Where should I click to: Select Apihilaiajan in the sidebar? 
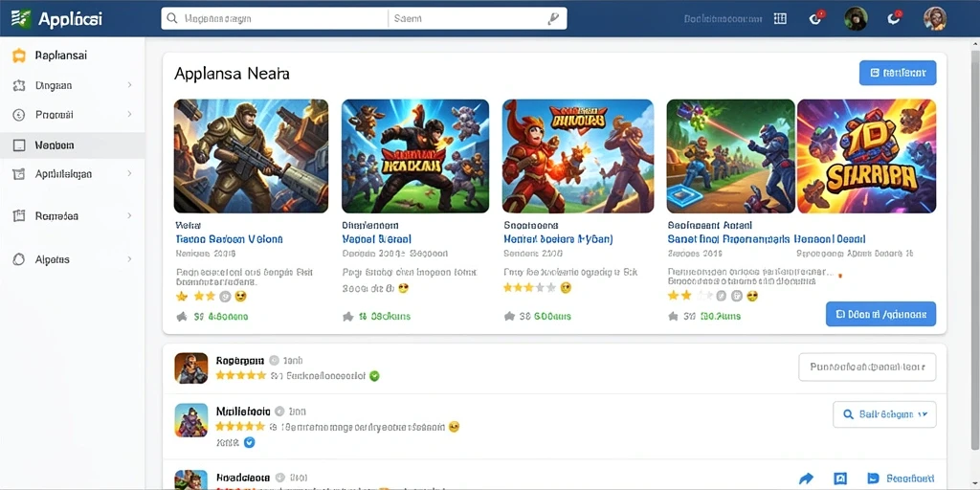73,174
